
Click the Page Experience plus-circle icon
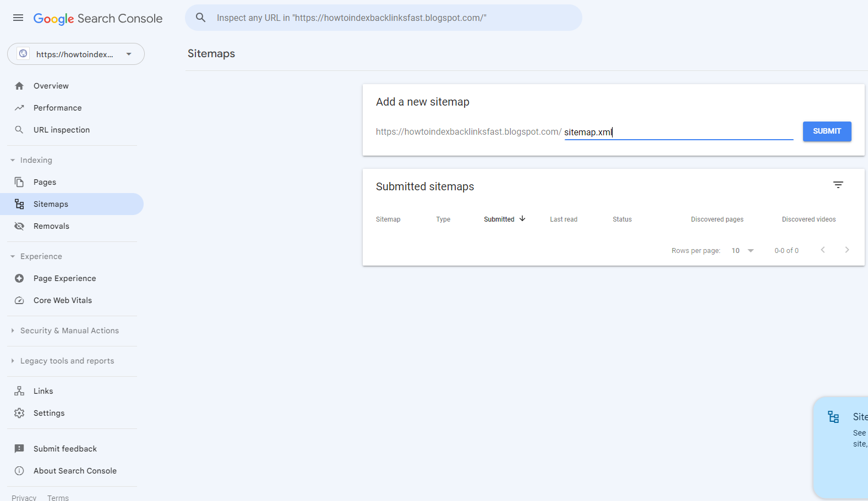point(19,278)
